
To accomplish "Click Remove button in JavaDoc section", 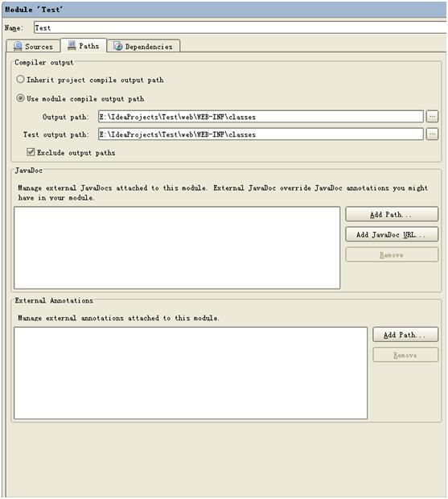I will coord(392,254).
